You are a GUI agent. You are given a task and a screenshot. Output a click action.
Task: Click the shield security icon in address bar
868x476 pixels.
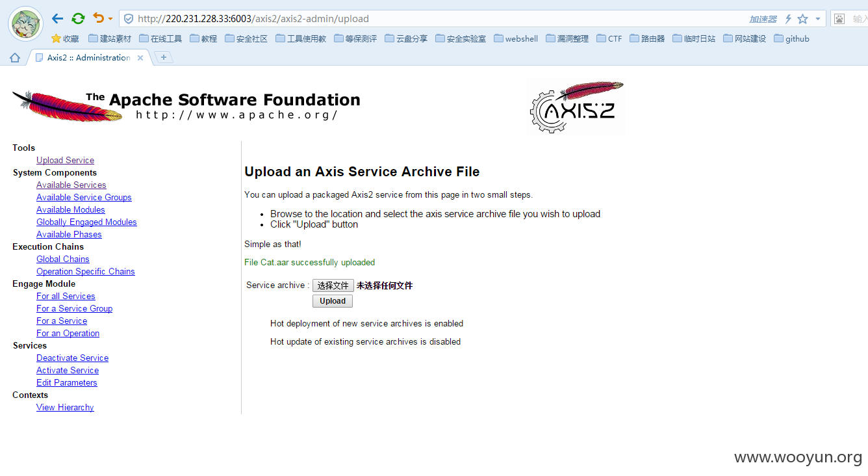coord(129,19)
